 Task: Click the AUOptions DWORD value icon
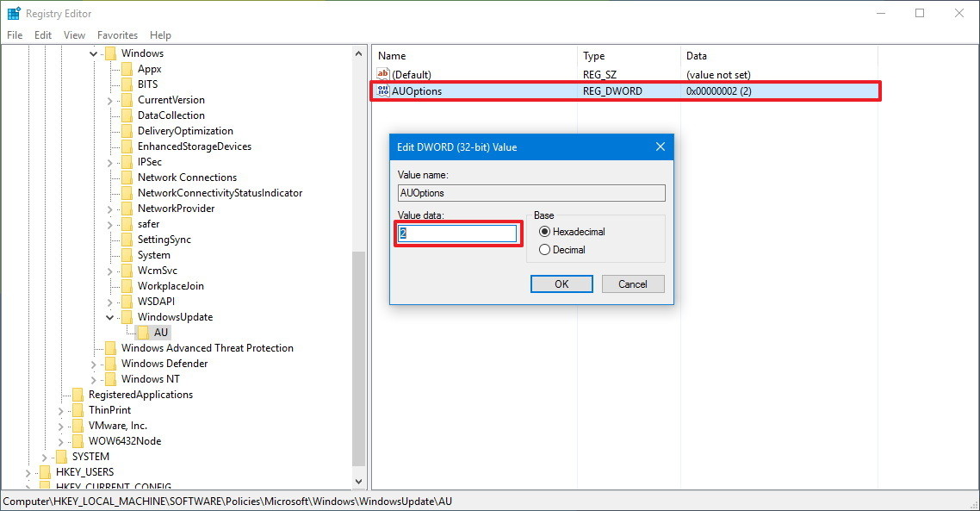383,90
